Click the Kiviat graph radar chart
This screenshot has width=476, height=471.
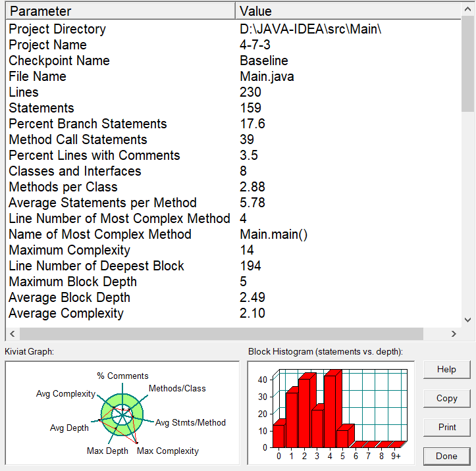pos(122,414)
